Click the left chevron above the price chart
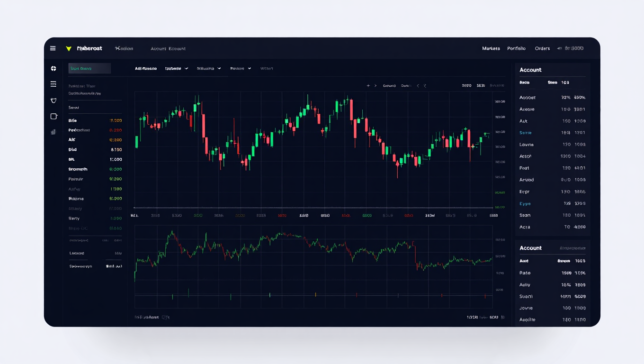 (418, 86)
